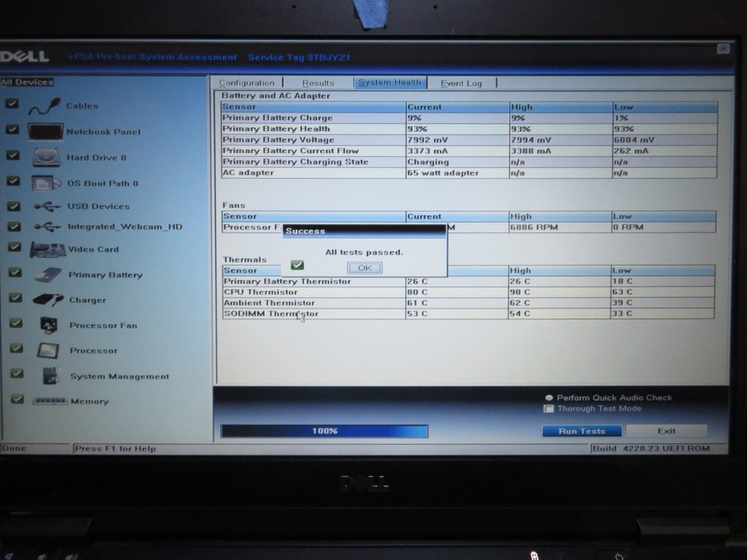Uncheck the Charger checkbox
Screen dimensions: 747x560
click(x=16, y=297)
